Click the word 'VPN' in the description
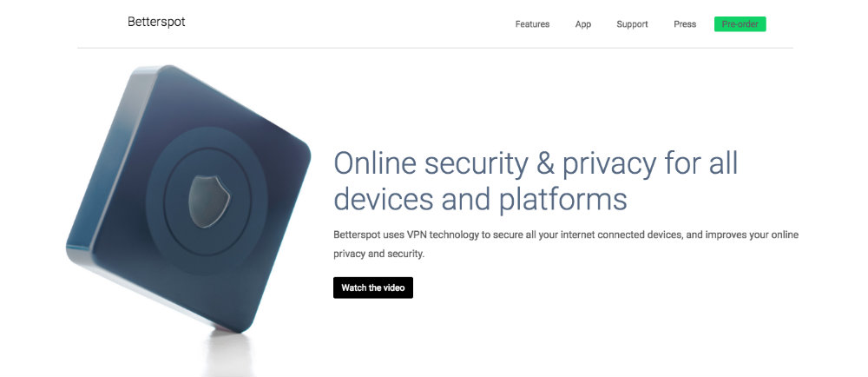868x377 pixels. click(x=417, y=235)
